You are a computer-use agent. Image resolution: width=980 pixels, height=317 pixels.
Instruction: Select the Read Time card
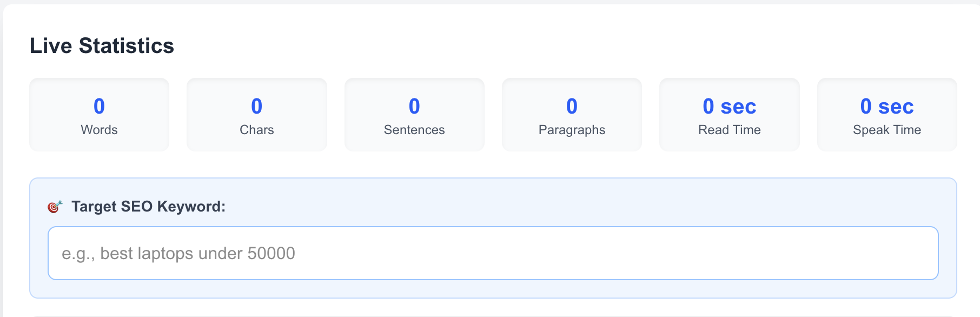[729, 114]
